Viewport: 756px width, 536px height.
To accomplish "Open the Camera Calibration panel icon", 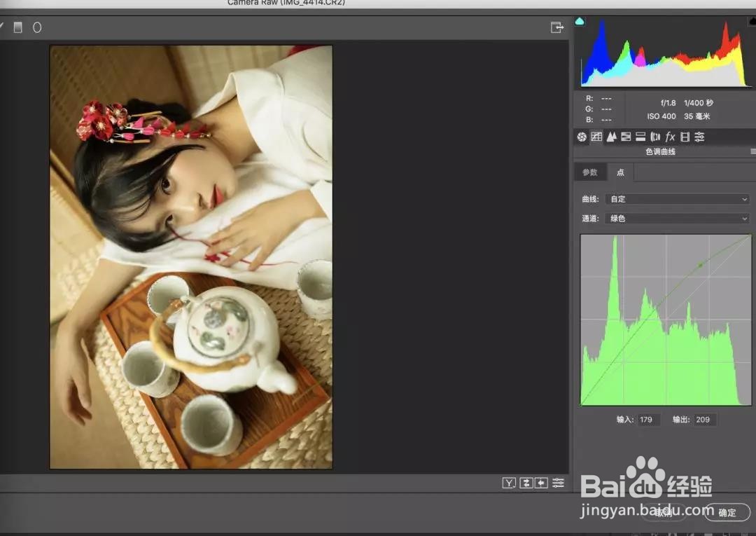I will (x=685, y=137).
